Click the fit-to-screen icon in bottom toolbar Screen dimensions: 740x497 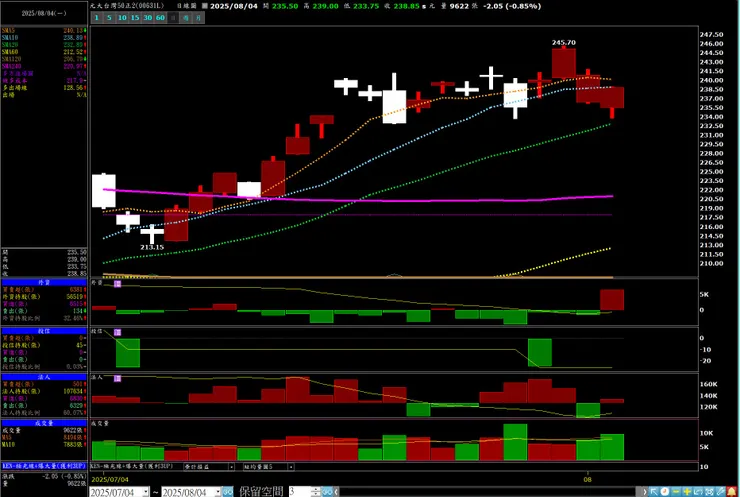(709, 492)
